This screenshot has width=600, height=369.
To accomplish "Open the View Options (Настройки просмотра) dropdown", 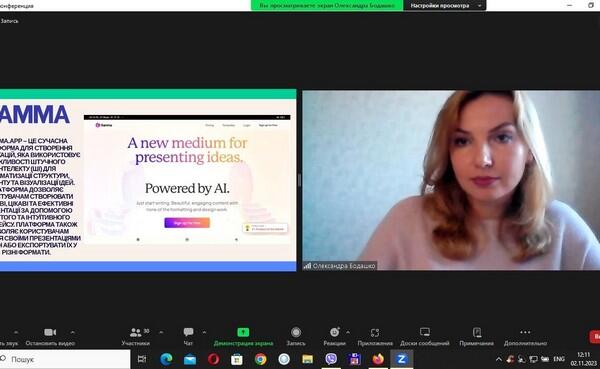I will [445, 5].
